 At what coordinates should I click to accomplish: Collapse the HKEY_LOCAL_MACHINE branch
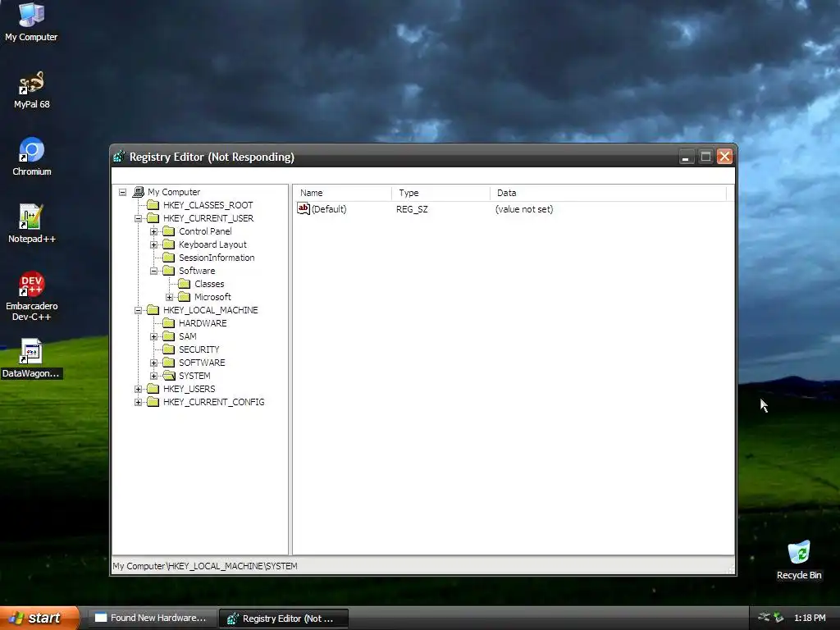pos(138,310)
